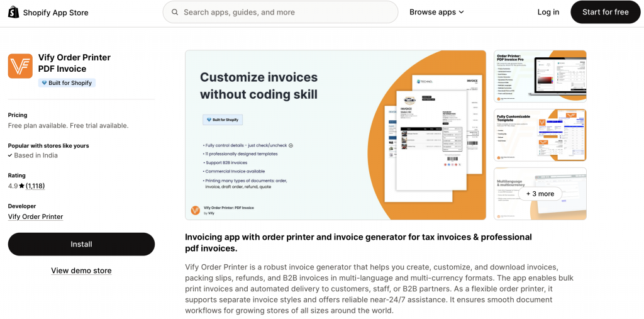Click the 4.9 rating value

click(x=13, y=186)
